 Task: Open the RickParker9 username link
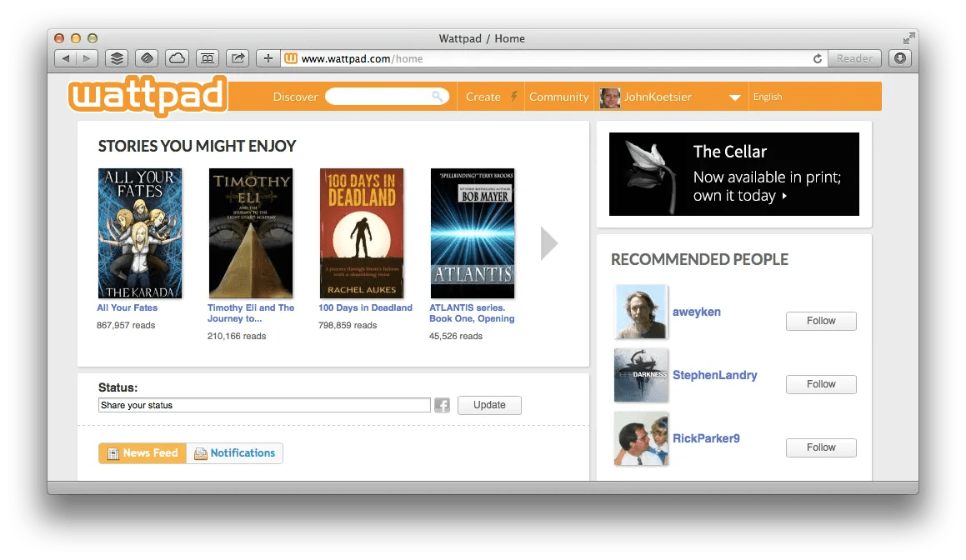coord(706,438)
